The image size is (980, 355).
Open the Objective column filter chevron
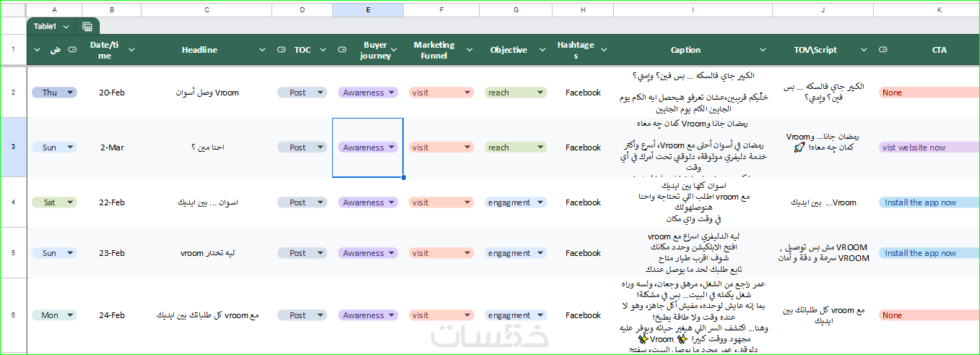(542, 50)
